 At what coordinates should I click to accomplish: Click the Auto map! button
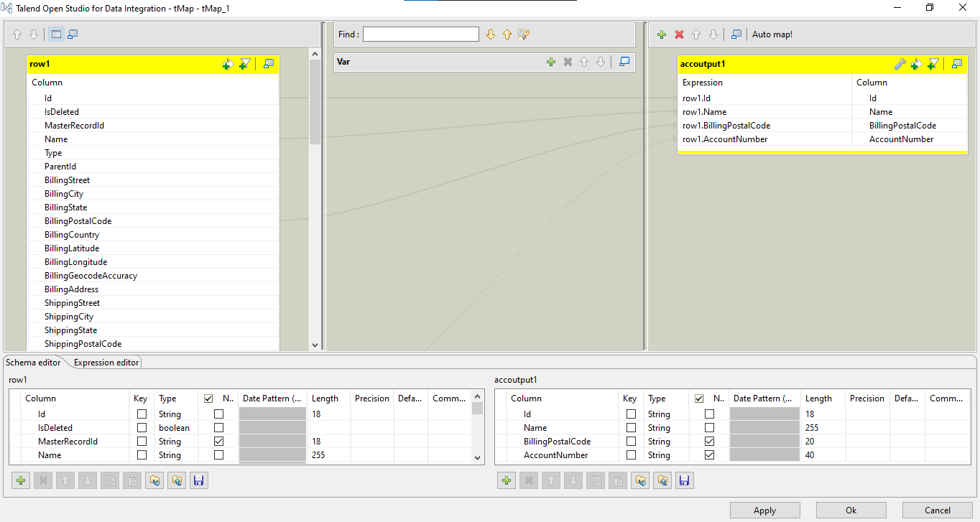pyautogui.click(x=772, y=34)
